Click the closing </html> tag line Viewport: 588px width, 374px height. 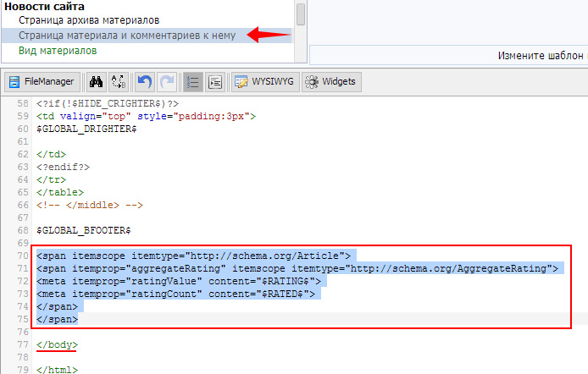[x=57, y=370]
